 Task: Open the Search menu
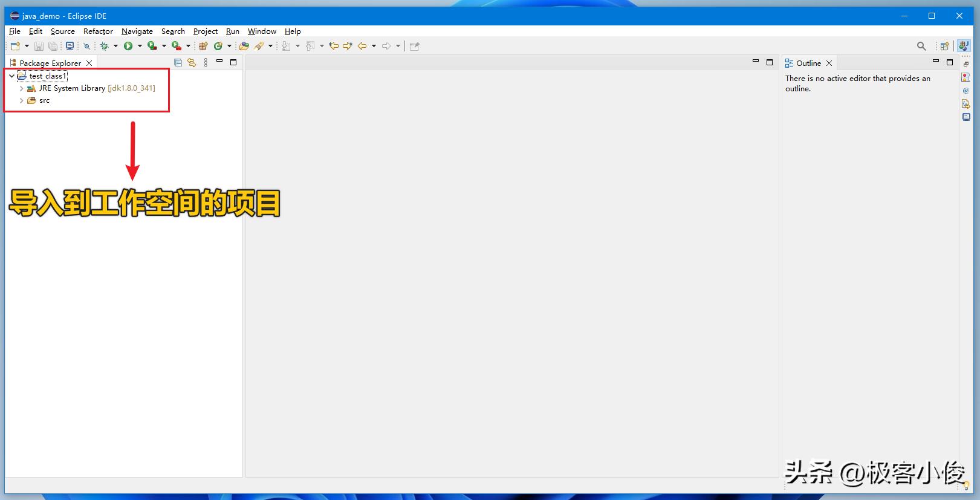[x=173, y=31]
